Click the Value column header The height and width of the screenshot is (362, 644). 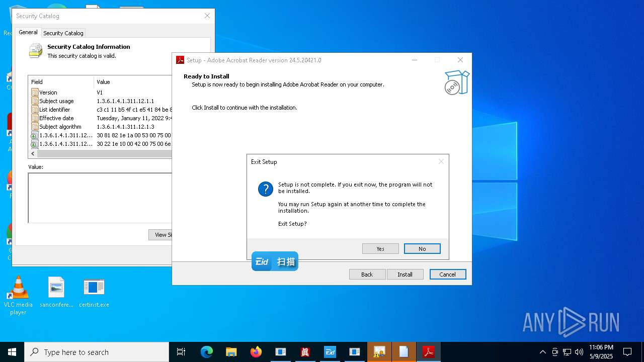tap(133, 82)
